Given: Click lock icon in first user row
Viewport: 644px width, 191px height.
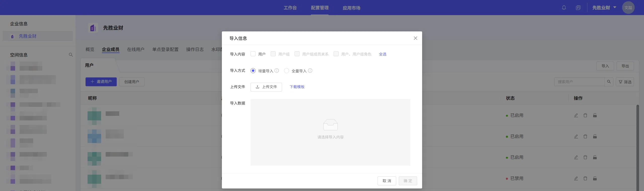Looking at the screenshot, I should pos(595,115).
